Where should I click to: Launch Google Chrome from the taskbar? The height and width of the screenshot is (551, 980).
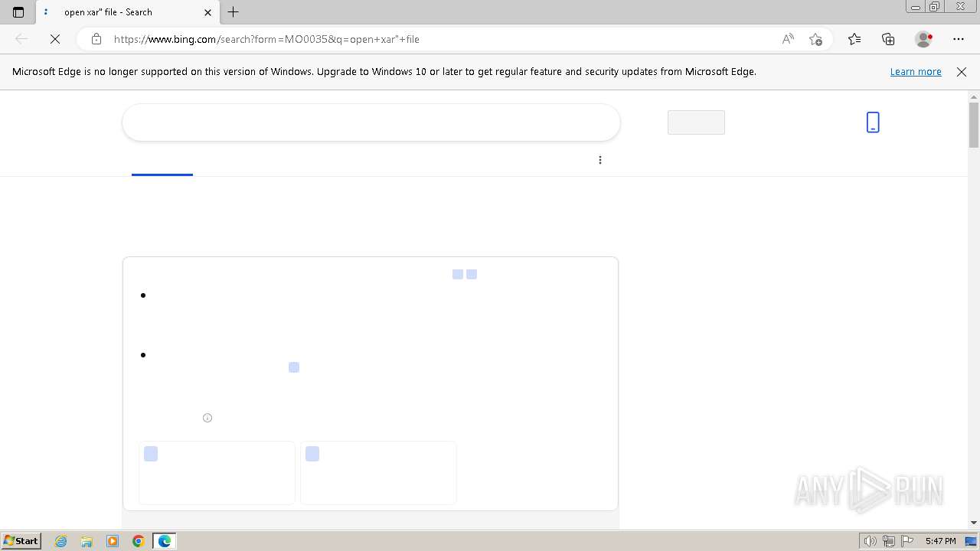[x=139, y=541]
